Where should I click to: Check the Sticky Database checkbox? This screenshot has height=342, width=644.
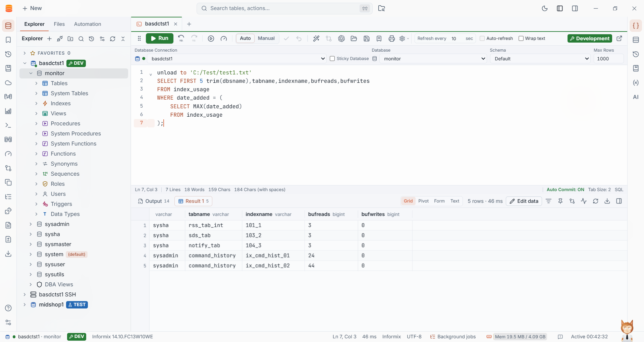point(332,59)
